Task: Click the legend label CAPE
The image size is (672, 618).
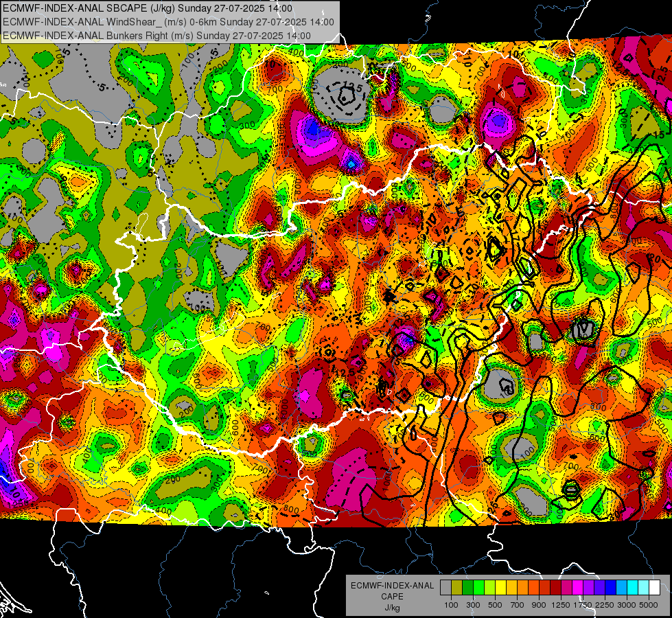Action: pos(392,596)
